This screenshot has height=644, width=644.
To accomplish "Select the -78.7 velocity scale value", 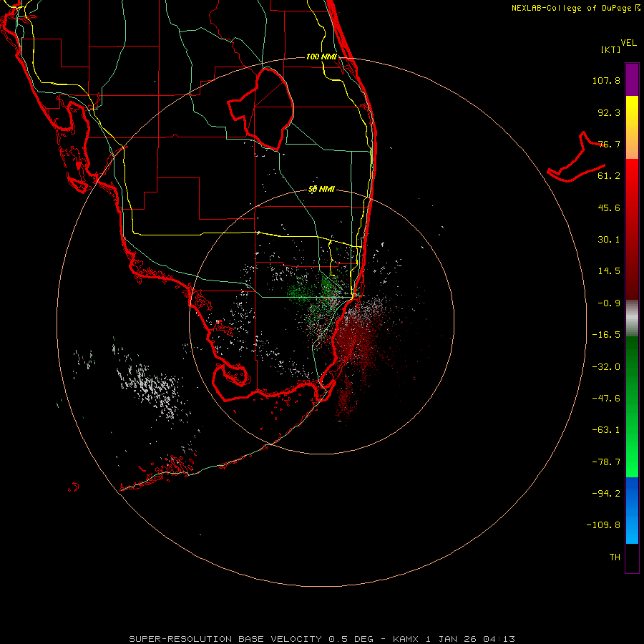I will [x=606, y=462].
